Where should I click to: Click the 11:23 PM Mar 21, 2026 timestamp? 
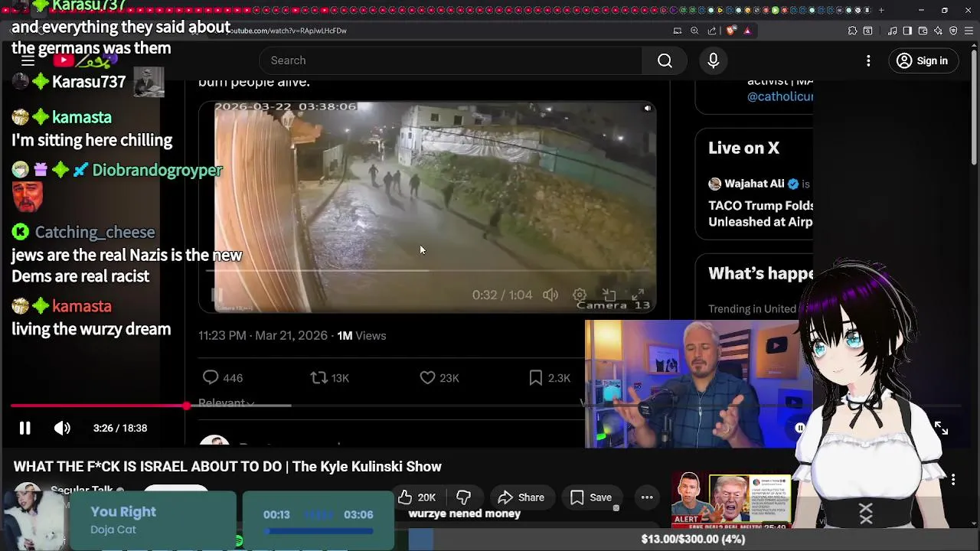tap(263, 335)
